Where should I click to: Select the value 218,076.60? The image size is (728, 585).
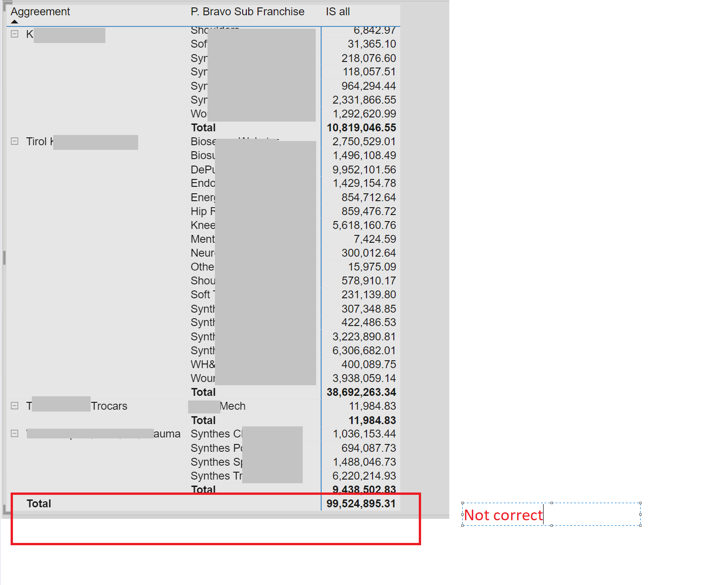point(369,58)
